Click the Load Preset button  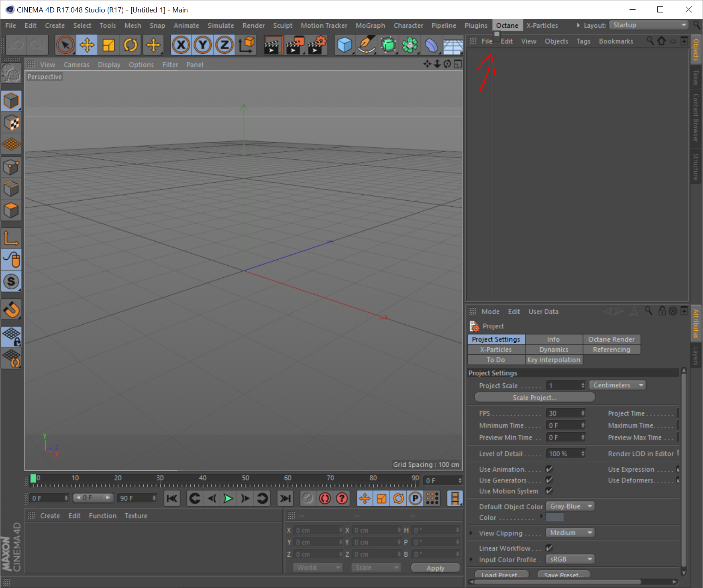(502, 574)
